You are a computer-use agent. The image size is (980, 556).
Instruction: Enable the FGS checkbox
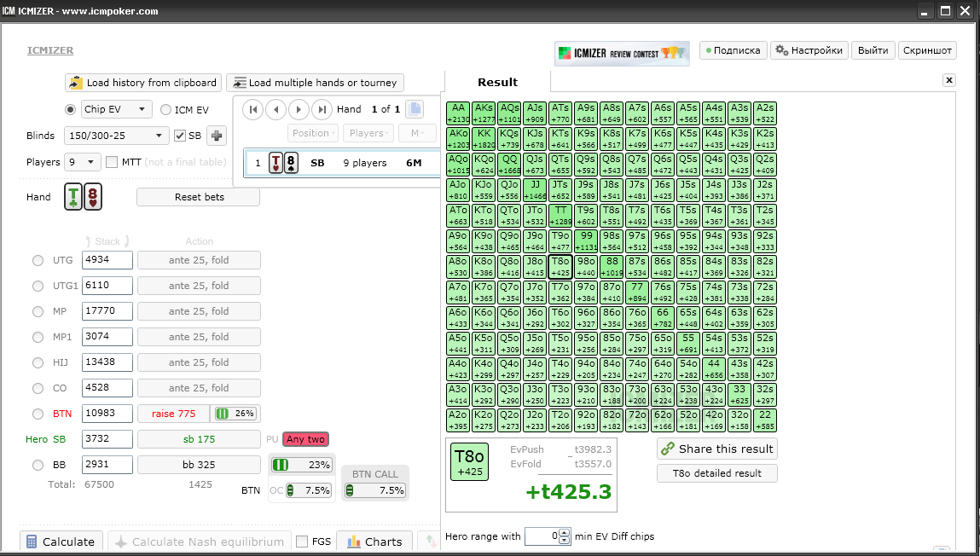point(302,542)
